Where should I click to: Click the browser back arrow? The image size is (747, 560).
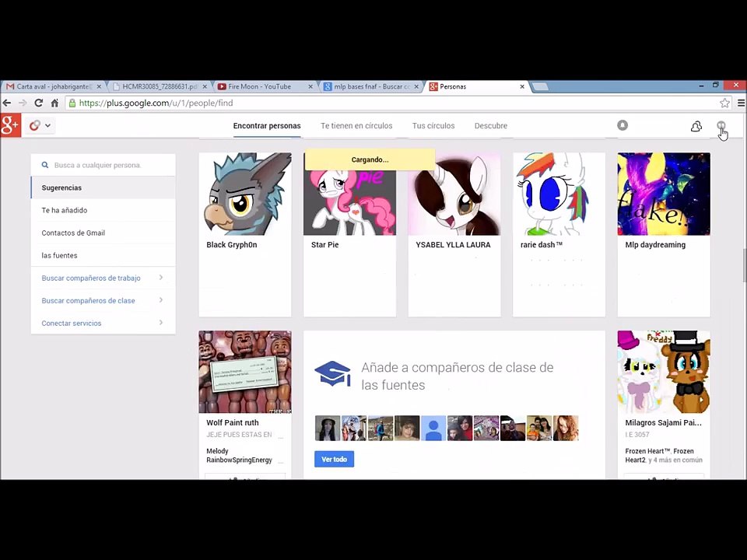7,103
